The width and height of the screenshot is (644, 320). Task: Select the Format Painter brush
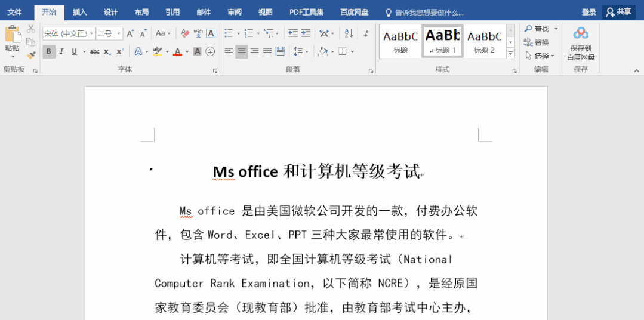31,55
